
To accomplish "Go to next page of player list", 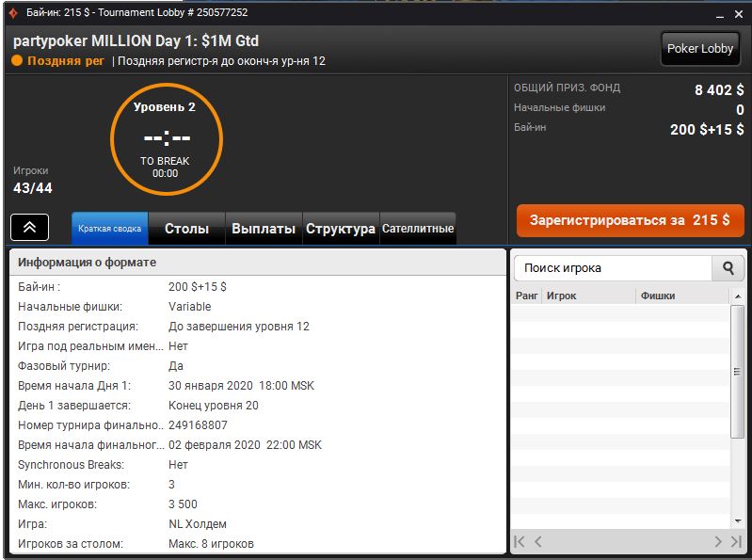I will (x=717, y=542).
